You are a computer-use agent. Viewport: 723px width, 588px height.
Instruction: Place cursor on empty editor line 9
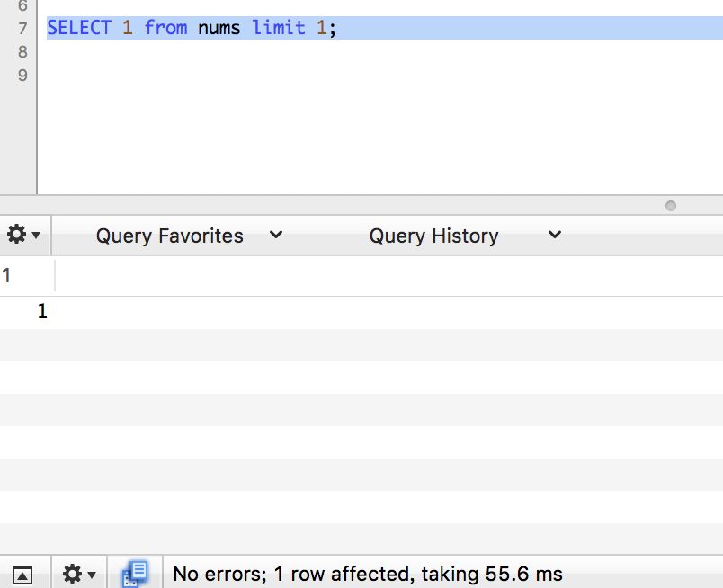click(x=360, y=76)
